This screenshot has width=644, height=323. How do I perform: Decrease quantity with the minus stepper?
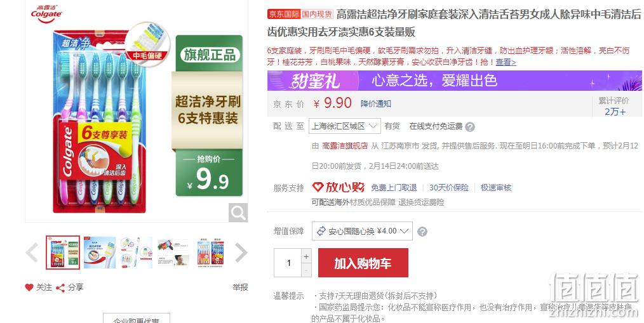pyautogui.click(x=306, y=270)
